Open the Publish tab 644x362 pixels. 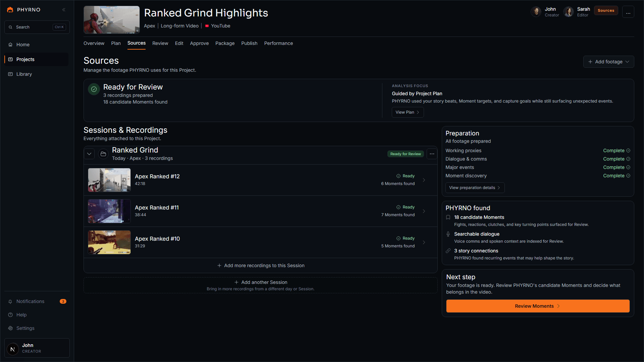click(x=249, y=43)
